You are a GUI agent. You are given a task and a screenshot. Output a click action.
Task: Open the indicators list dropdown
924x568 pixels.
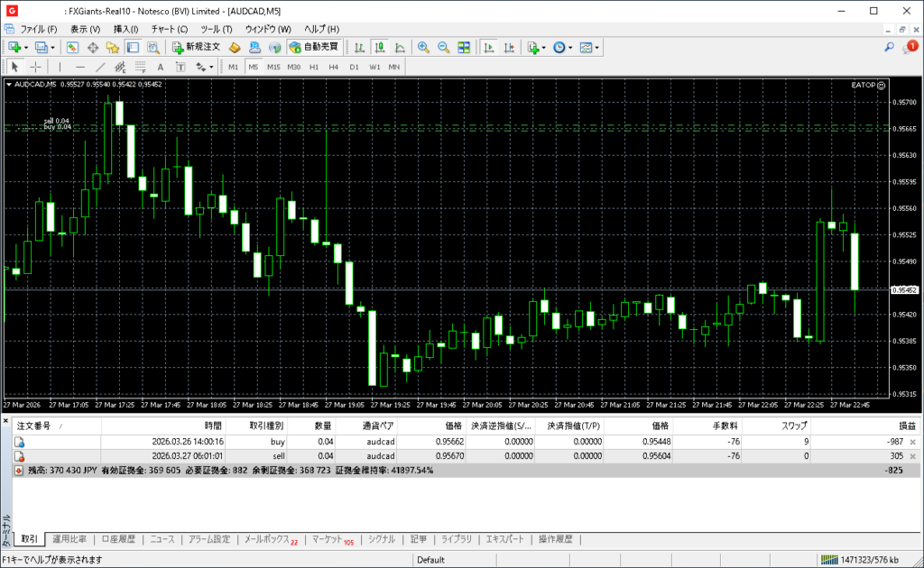[x=536, y=47]
